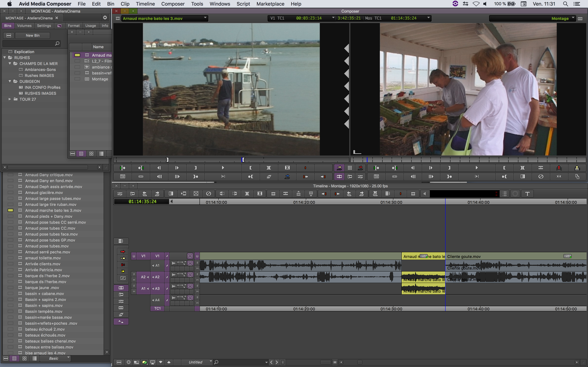Image resolution: width=588 pixels, height=367 pixels.
Task: Switch to the Volumes tab
Action: [24, 26]
